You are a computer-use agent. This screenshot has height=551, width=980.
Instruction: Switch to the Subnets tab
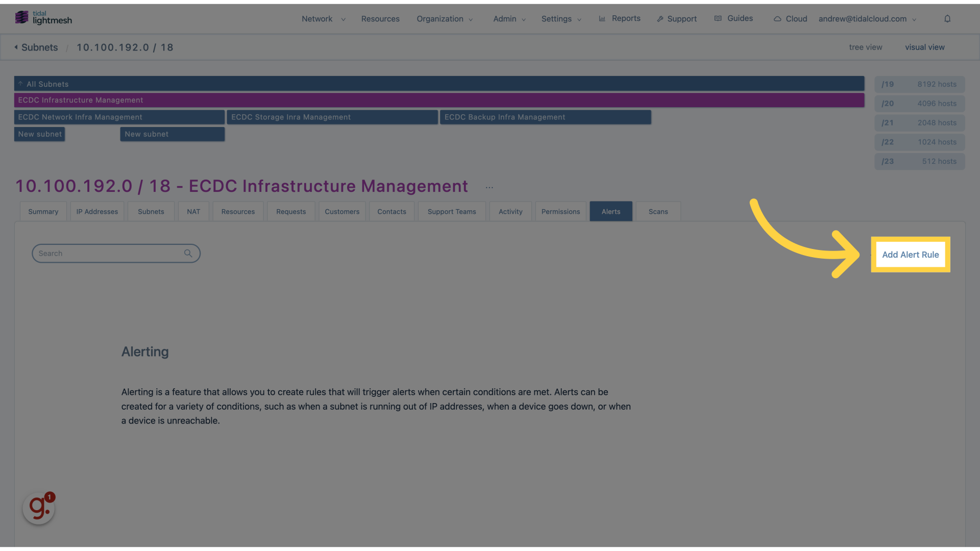coord(151,211)
